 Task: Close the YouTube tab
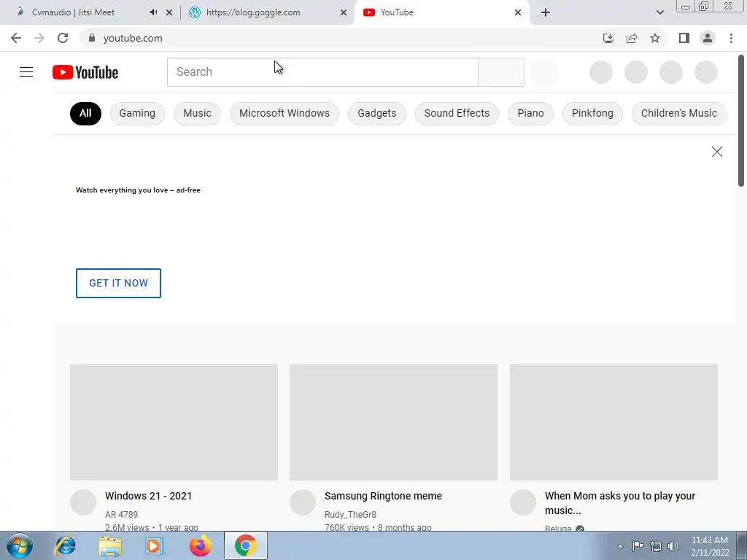point(518,12)
